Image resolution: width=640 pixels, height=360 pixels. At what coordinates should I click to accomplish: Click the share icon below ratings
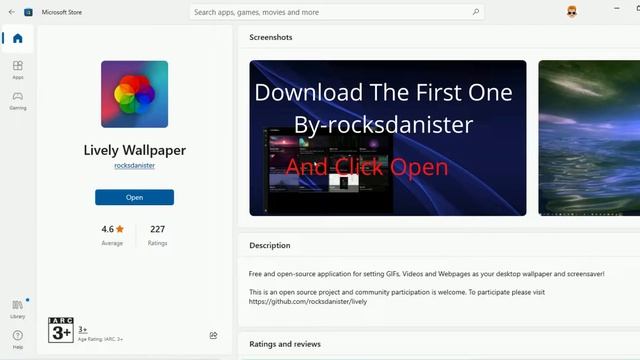point(213,335)
